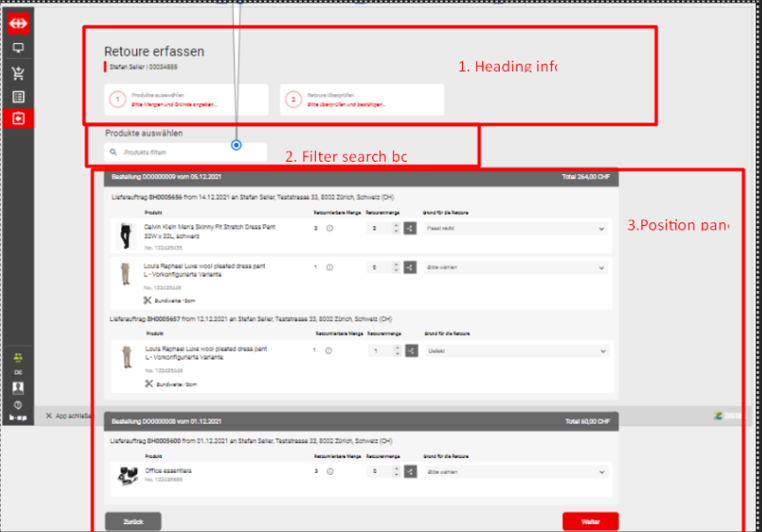Viewport: 762px width, 532px height.
Task: Show returnable quantity info for the Calvin Klein pant
Action: click(x=330, y=229)
